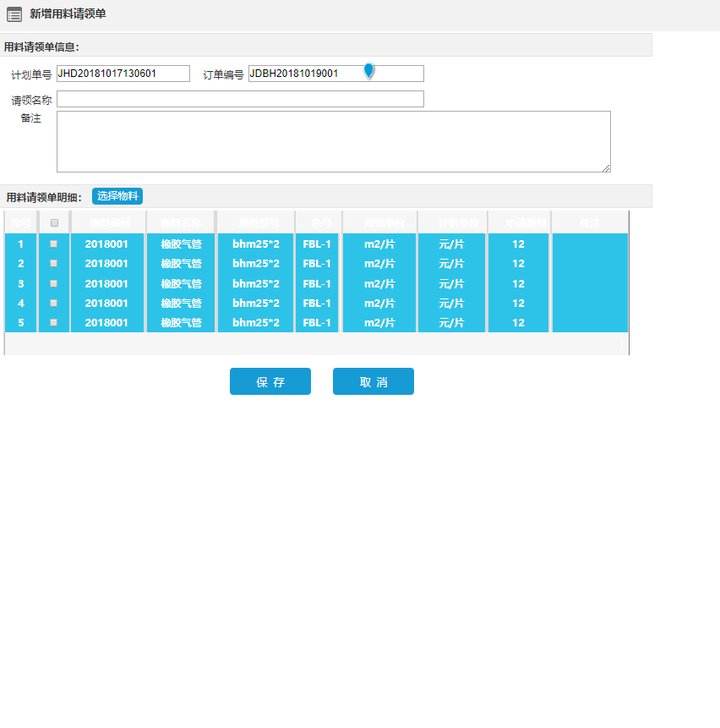Click sequence number 5 cell
The height and width of the screenshot is (728, 720).
(21, 323)
